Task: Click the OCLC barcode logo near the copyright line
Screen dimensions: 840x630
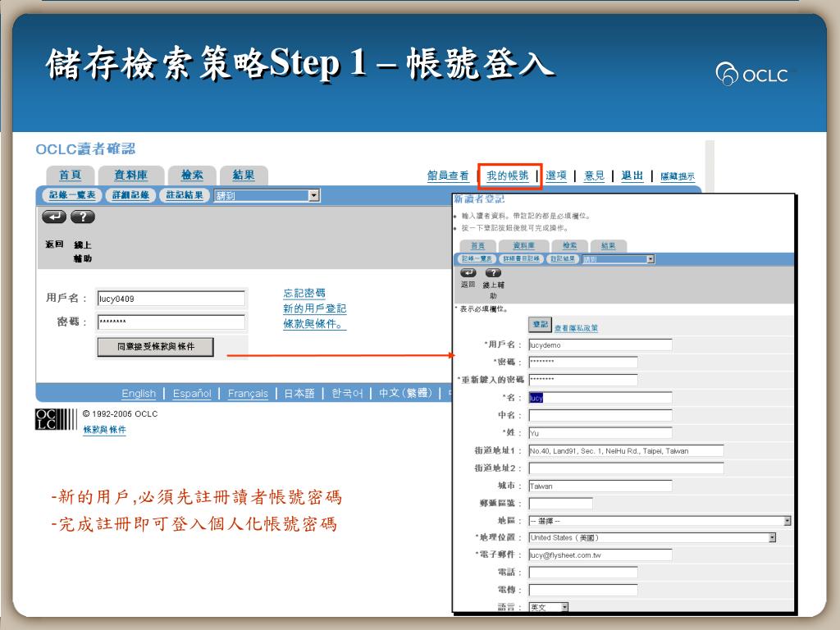Action: click(56, 419)
